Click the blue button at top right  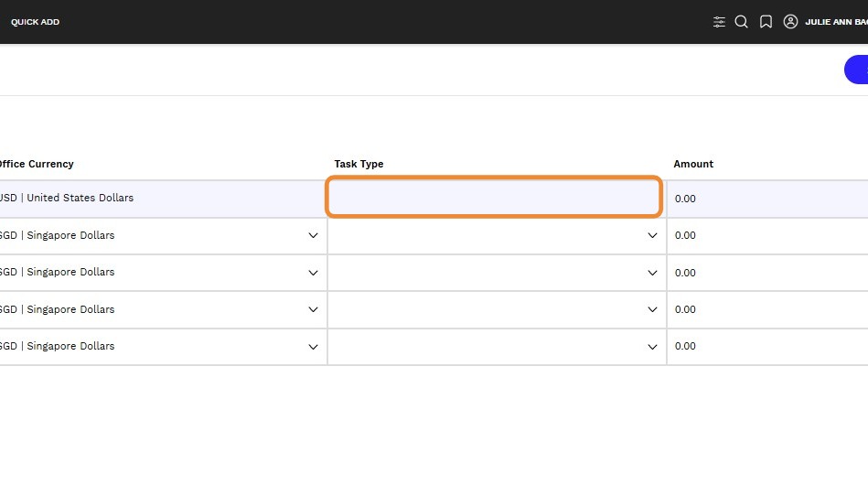(856, 70)
